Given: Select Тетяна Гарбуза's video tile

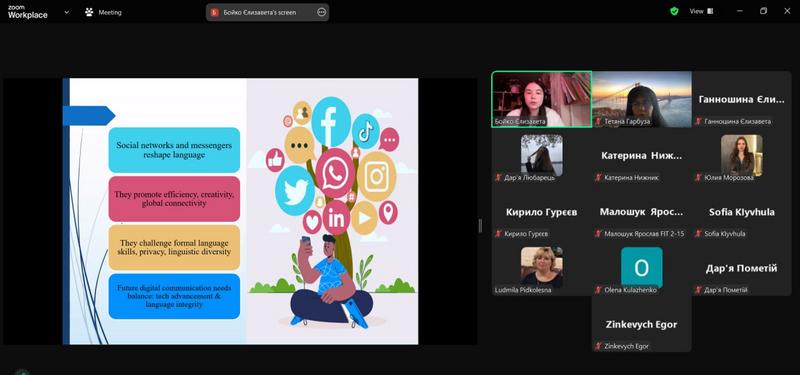Looking at the screenshot, I should (641, 99).
